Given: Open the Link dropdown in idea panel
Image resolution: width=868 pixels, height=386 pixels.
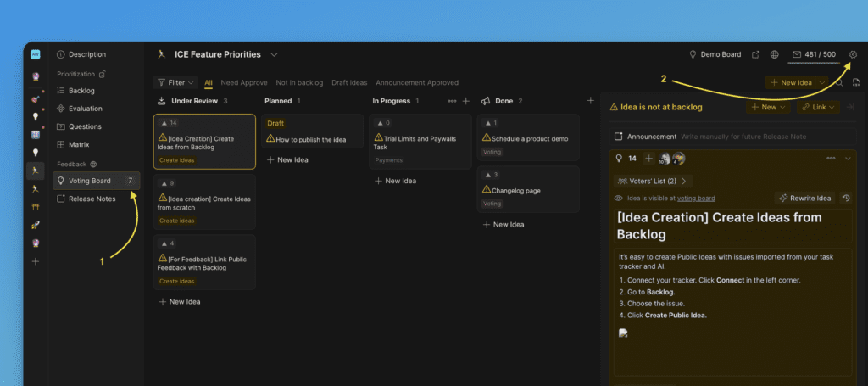Looking at the screenshot, I should 817,108.
